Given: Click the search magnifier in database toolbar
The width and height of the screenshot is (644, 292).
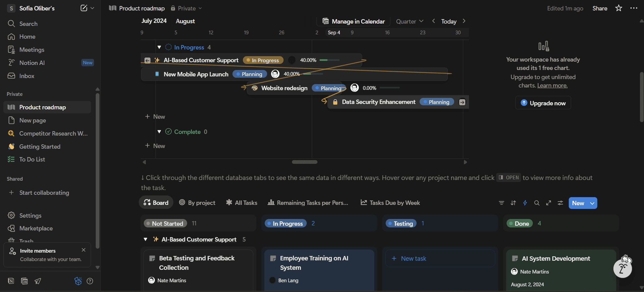Looking at the screenshot, I should pyautogui.click(x=536, y=203).
